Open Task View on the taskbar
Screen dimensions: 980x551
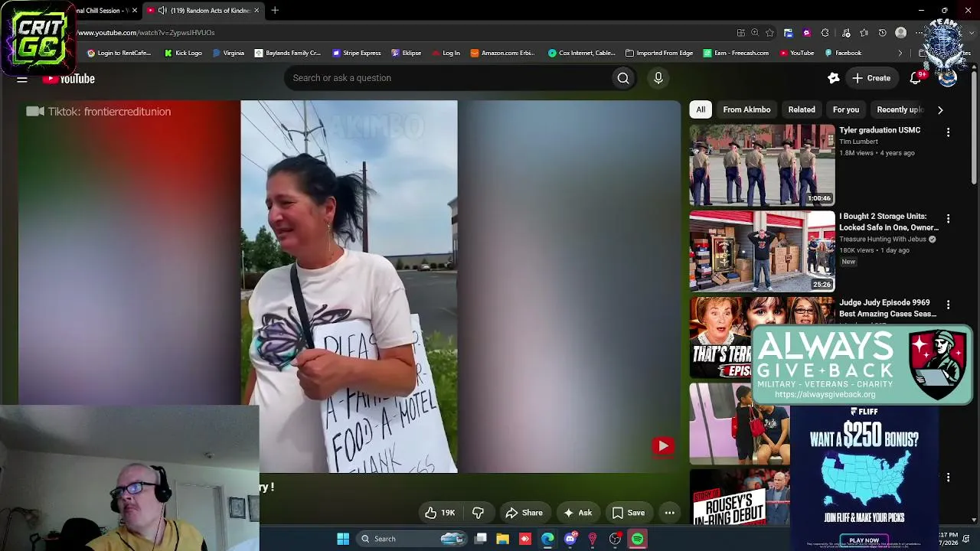pyautogui.click(x=480, y=539)
